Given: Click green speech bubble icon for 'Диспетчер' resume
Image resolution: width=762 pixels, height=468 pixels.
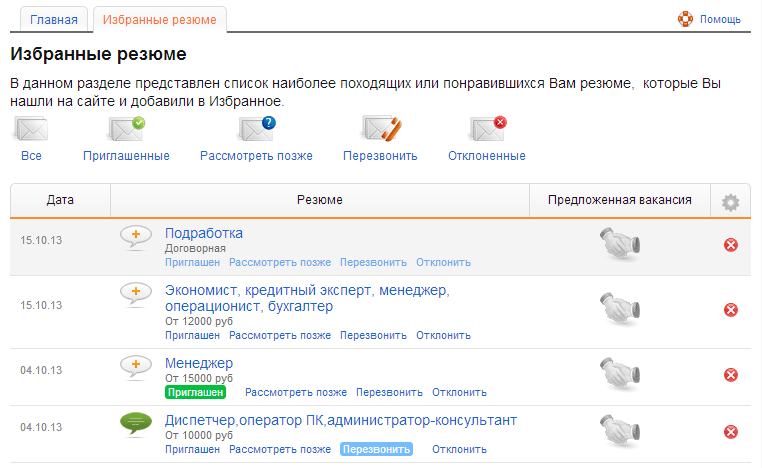Looking at the screenshot, I should point(136,425).
